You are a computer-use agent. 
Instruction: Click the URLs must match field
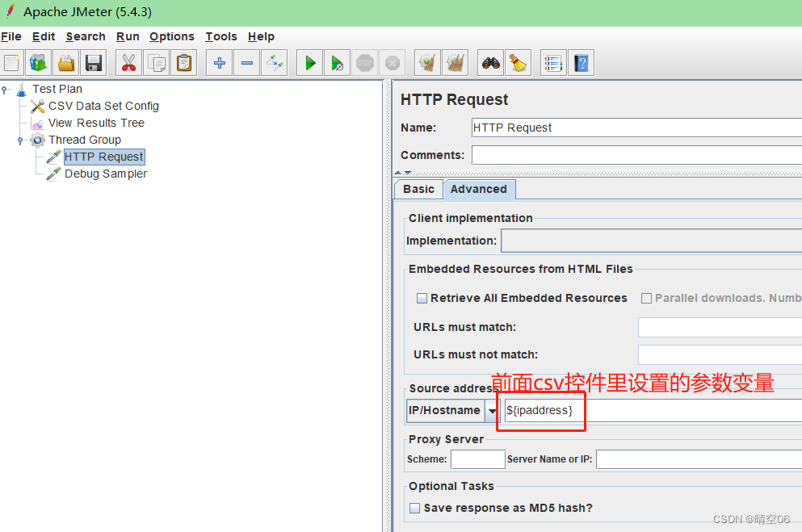click(720, 327)
